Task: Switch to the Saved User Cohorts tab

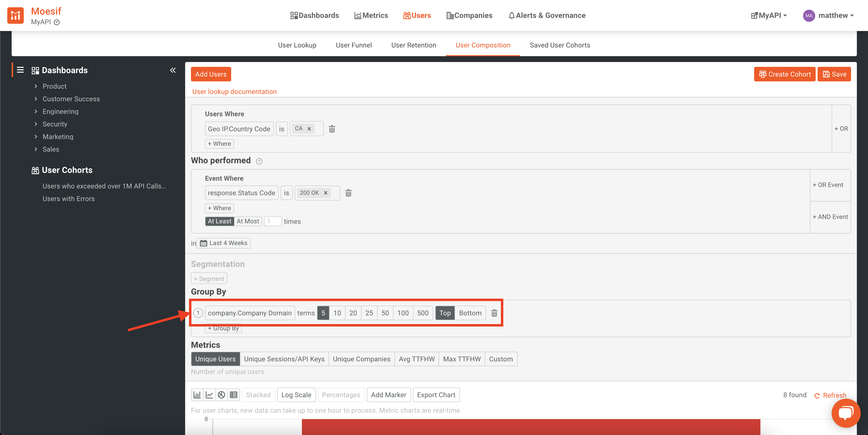Action: [x=560, y=45]
